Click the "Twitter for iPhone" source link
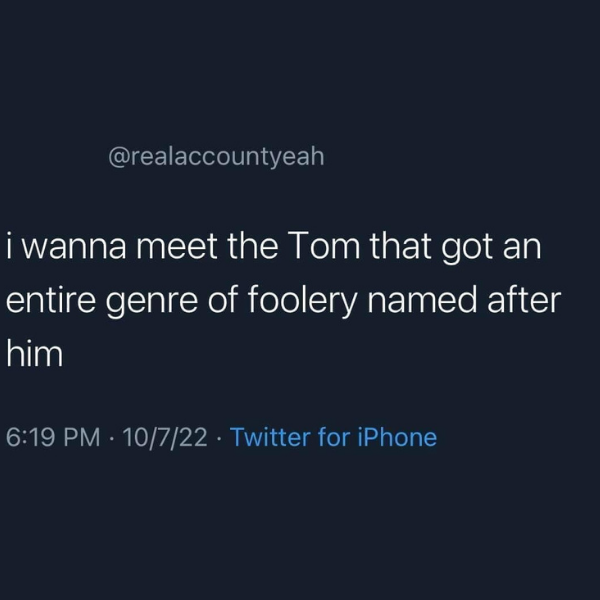This screenshot has width=600, height=600. (x=333, y=437)
